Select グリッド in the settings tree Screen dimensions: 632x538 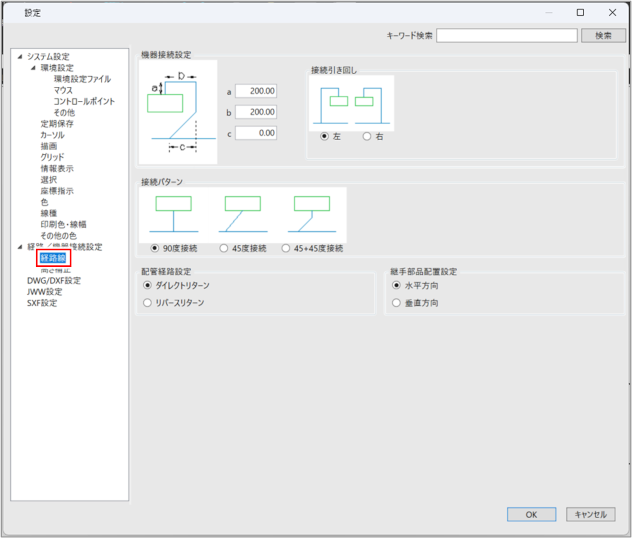tap(52, 157)
